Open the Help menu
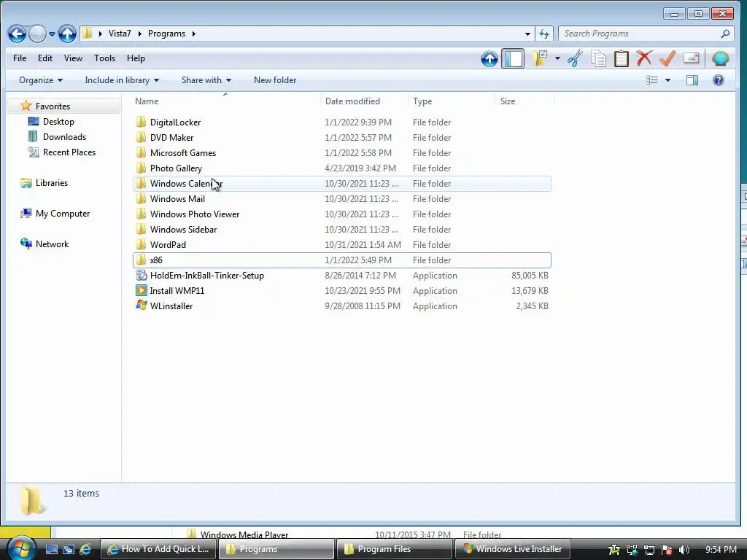The width and height of the screenshot is (747, 560). tap(136, 58)
